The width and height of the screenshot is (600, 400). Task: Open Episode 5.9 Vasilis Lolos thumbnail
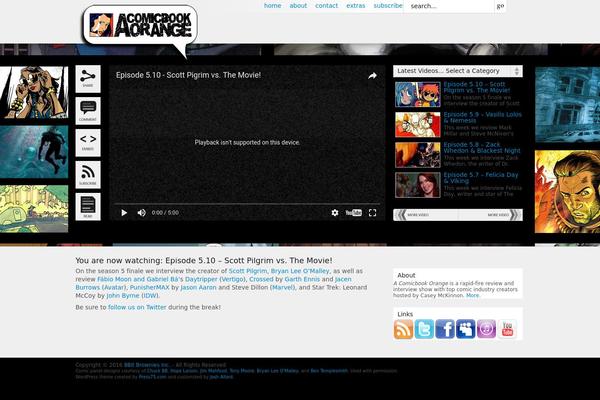pos(417,124)
